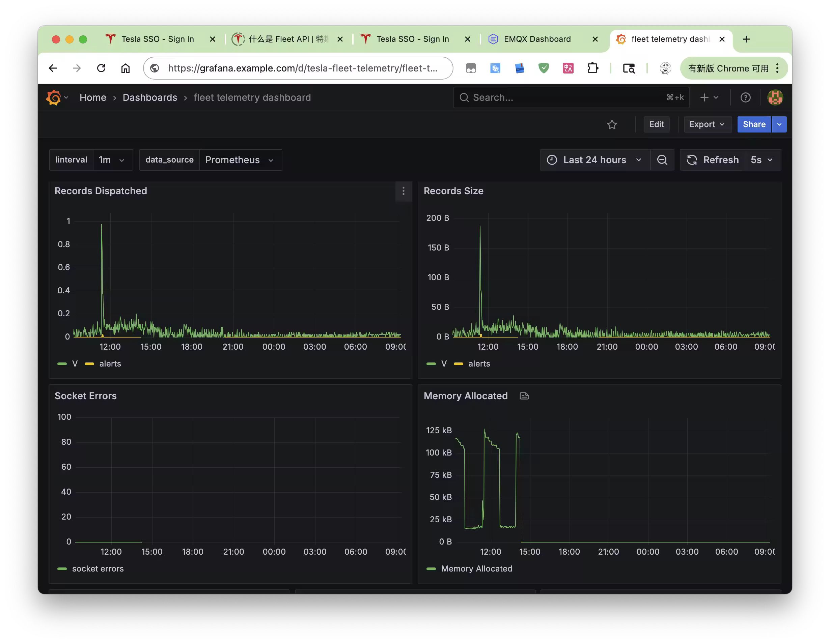This screenshot has height=644, width=830.
Task: Open the browser extensions puzzle icon
Action: [592, 68]
